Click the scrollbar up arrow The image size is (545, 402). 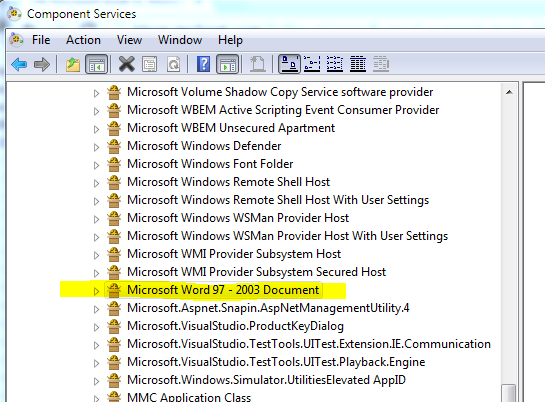click(509, 92)
